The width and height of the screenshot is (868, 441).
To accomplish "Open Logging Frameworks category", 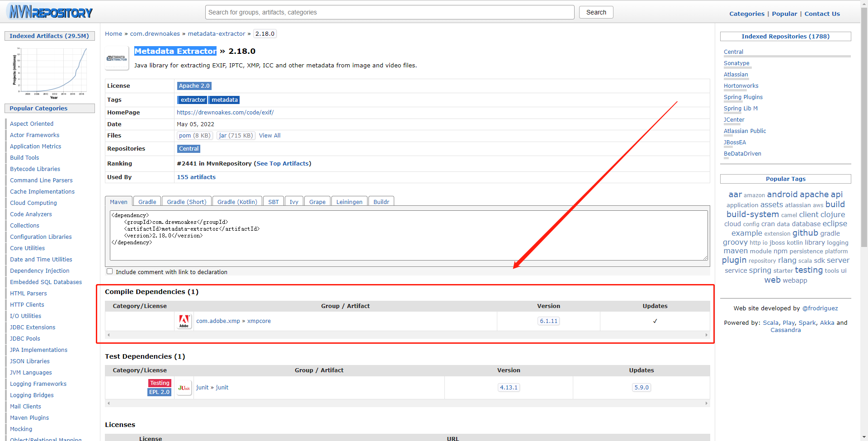I will (38, 384).
